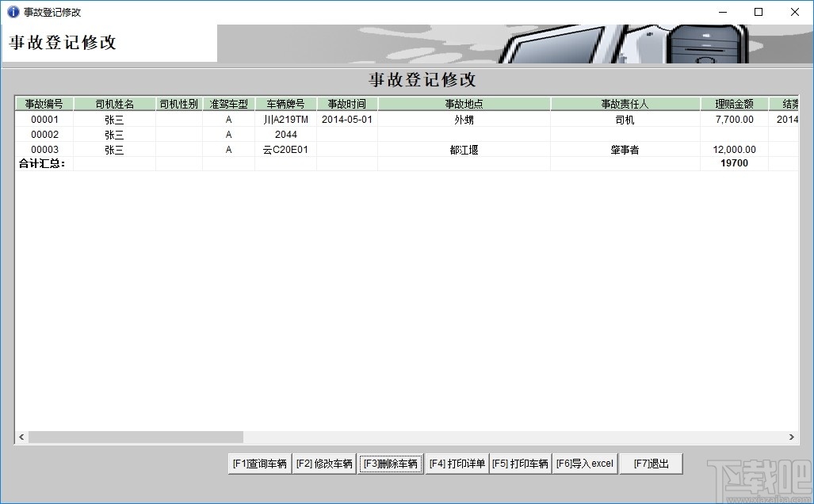Click the [F4]打印详单 button

click(x=457, y=464)
